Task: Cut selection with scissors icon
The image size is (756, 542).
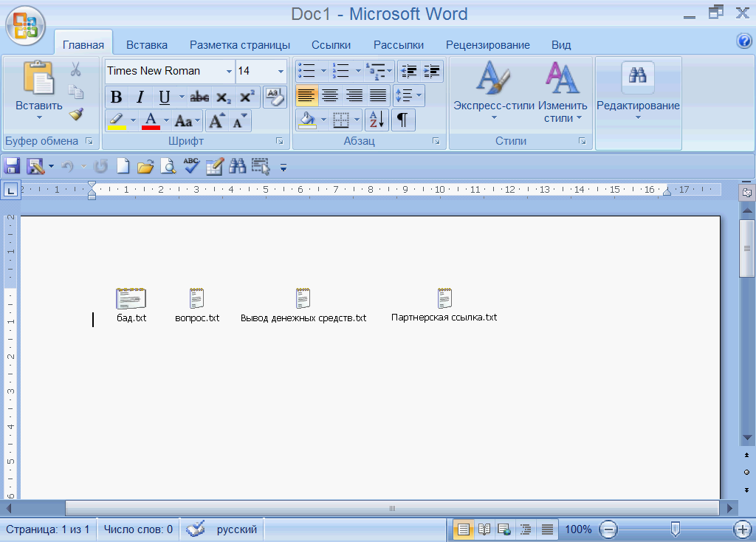Action: coord(75,69)
